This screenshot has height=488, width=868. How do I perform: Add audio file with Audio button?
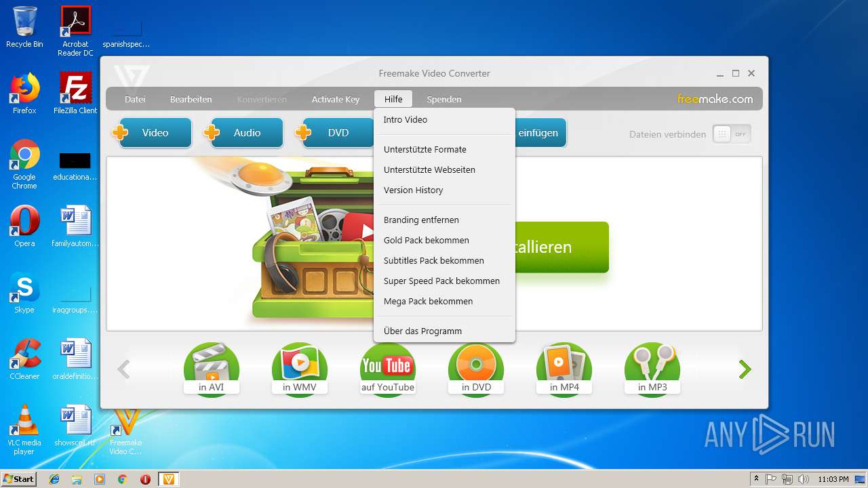coord(243,133)
